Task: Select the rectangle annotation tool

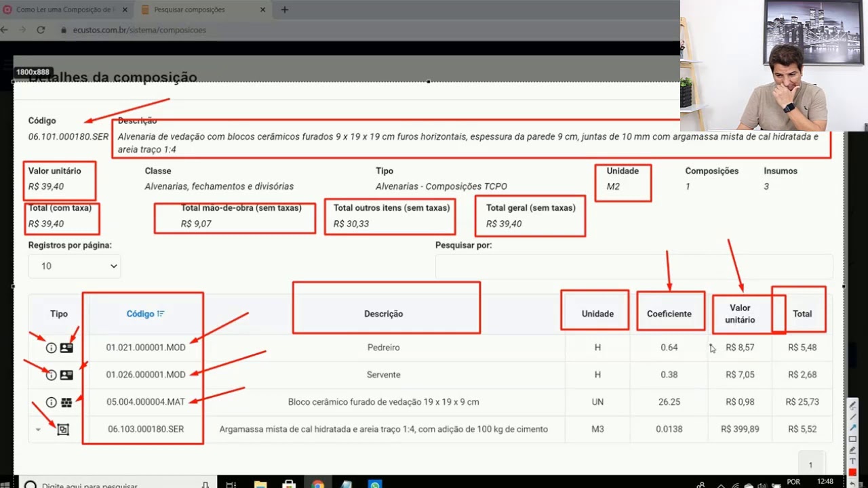Action: pos(853,439)
